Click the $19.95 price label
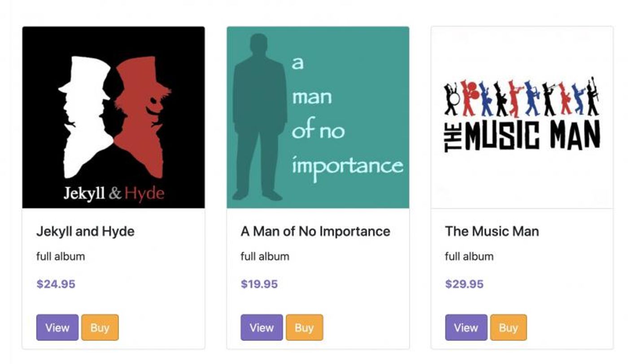This screenshot has width=628, height=364. pyautogui.click(x=259, y=284)
